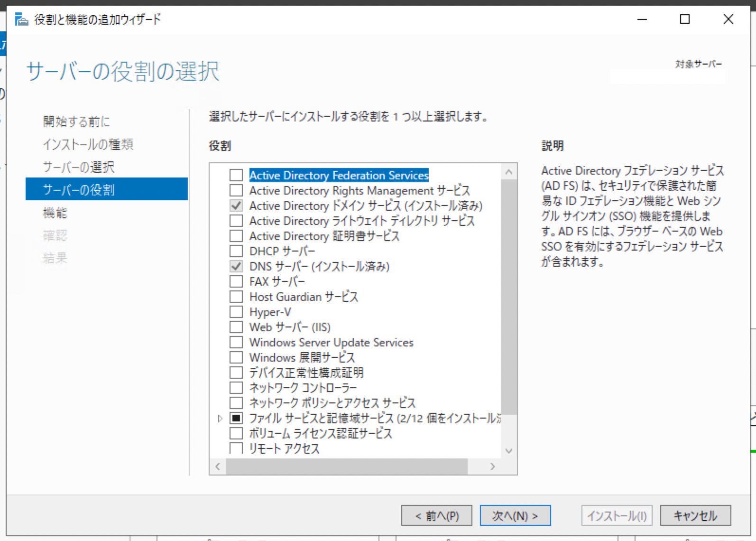Image resolution: width=756 pixels, height=541 pixels.
Task: Select Host Guardian サービス row label
Action: click(x=304, y=297)
